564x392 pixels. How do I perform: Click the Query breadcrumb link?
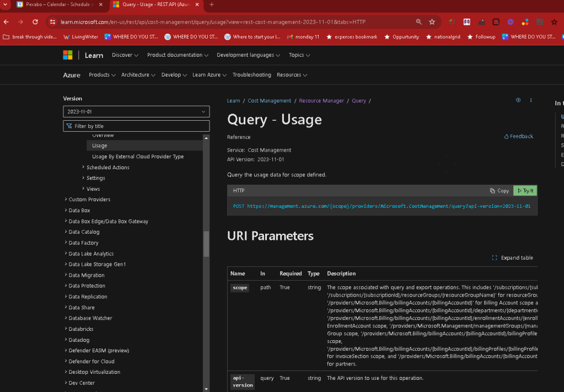[x=358, y=101]
